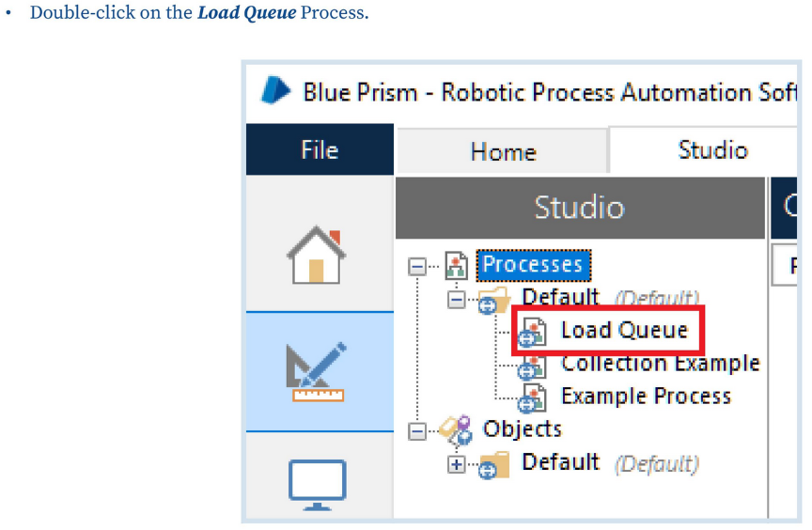Collapse the Processes tree node
The image size is (812, 530).
(x=417, y=267)
